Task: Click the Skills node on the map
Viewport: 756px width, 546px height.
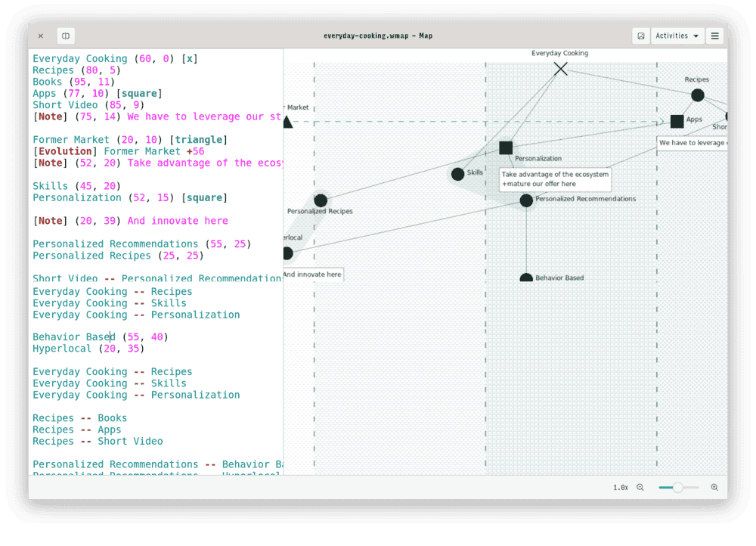Action: coord(458,174)
